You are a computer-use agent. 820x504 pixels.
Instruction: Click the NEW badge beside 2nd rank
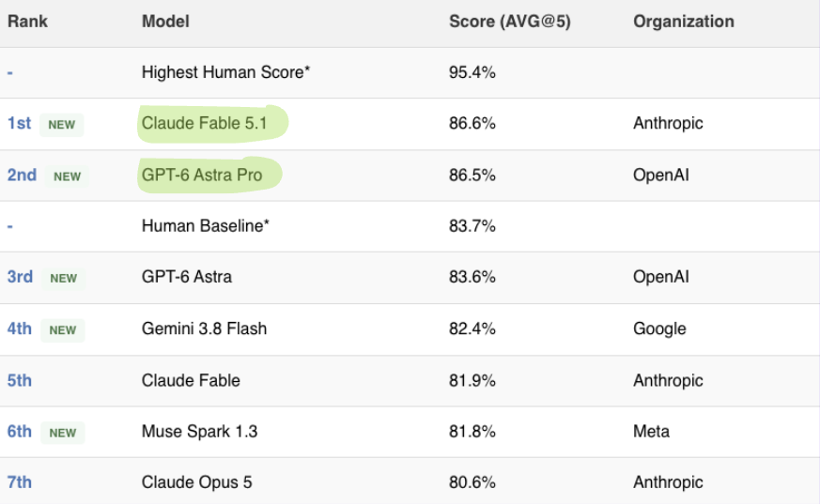click(x=67, y=176)
